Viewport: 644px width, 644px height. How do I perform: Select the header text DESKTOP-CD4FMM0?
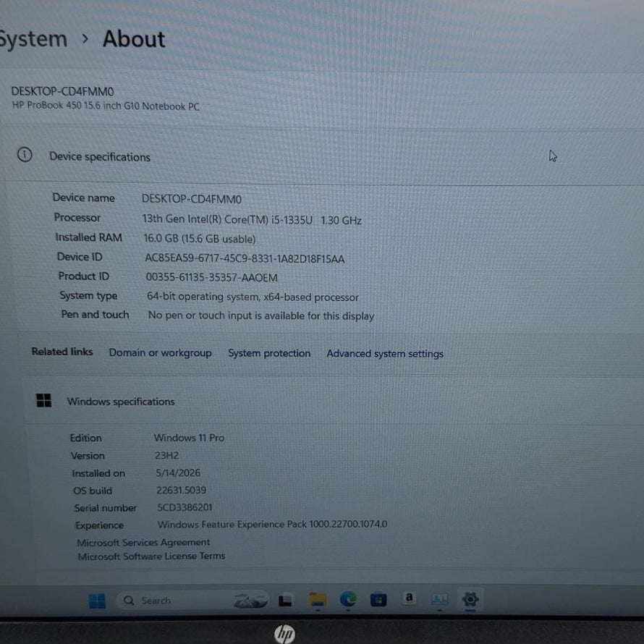pyautogui.click(x=62, y=91)
